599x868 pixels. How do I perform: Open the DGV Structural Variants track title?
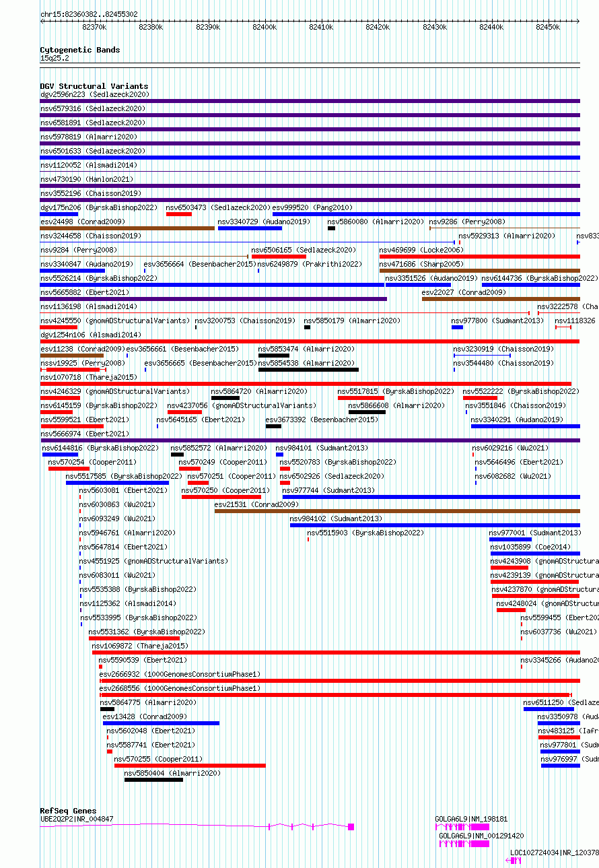click(x=94, y=86)
